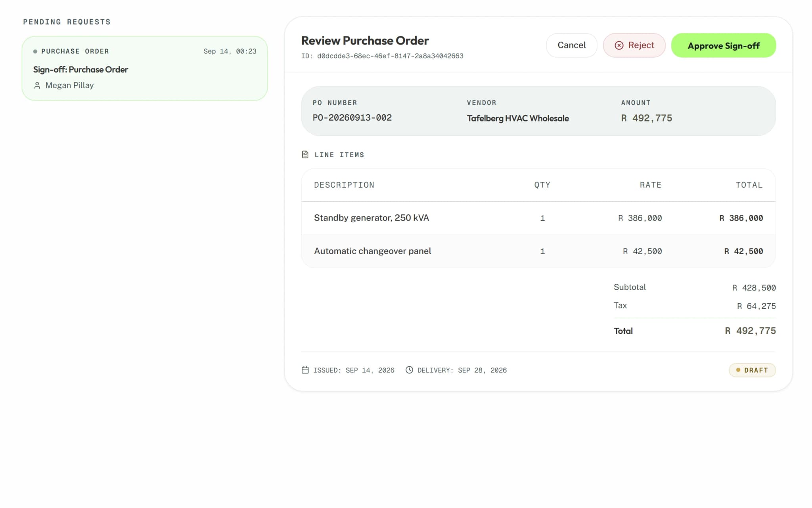Click the DRAFT status badge

(x=752, y=370)
